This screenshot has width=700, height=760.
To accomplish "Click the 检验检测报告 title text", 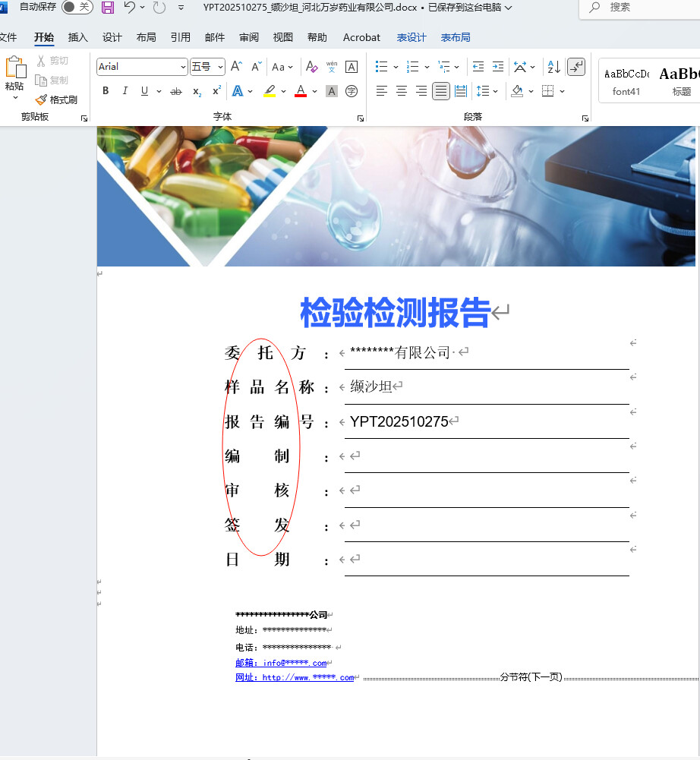I will point(396,313).
